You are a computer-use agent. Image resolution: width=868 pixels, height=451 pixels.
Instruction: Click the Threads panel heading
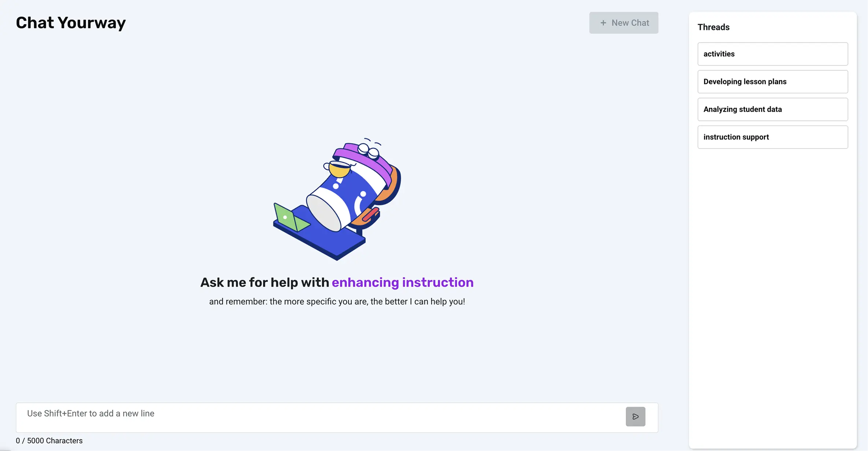point(713,27)
